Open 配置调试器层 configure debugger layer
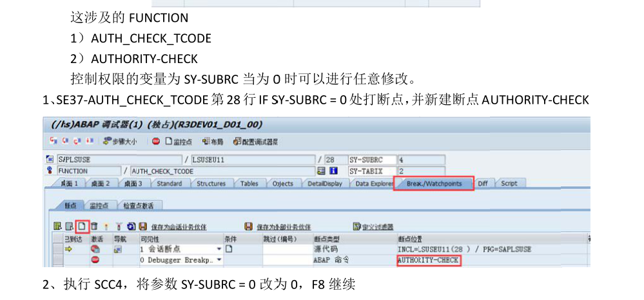 [255, 141]
